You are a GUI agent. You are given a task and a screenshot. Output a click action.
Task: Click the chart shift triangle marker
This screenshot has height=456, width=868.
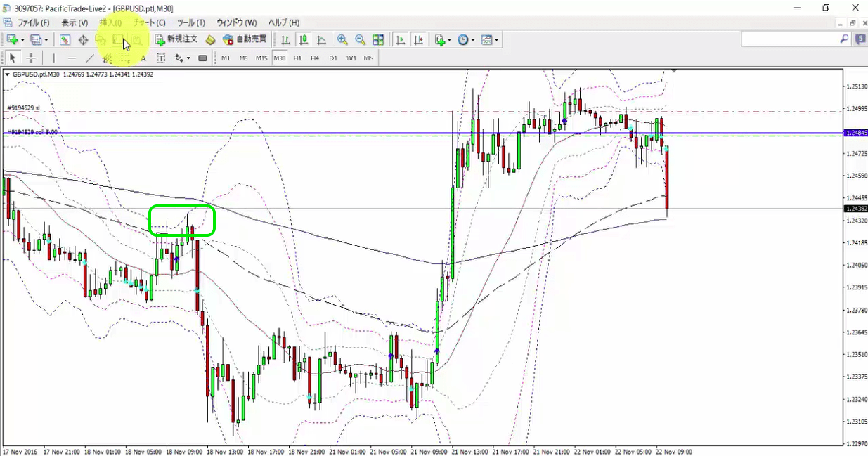click(x=674, y=70)
